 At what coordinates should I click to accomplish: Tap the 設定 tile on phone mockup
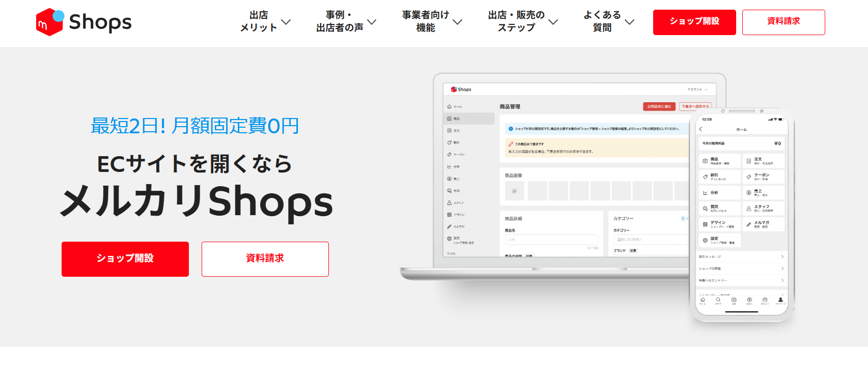coord(719,240)
